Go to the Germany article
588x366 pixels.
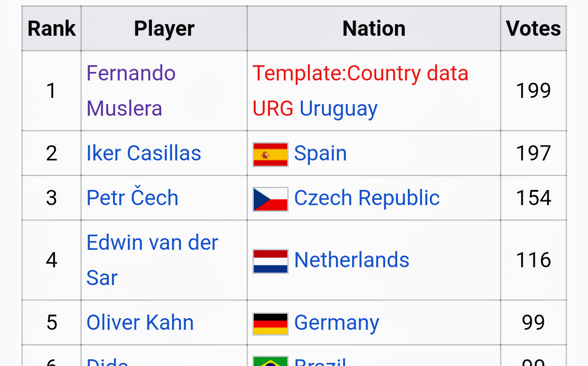point(336,323)
